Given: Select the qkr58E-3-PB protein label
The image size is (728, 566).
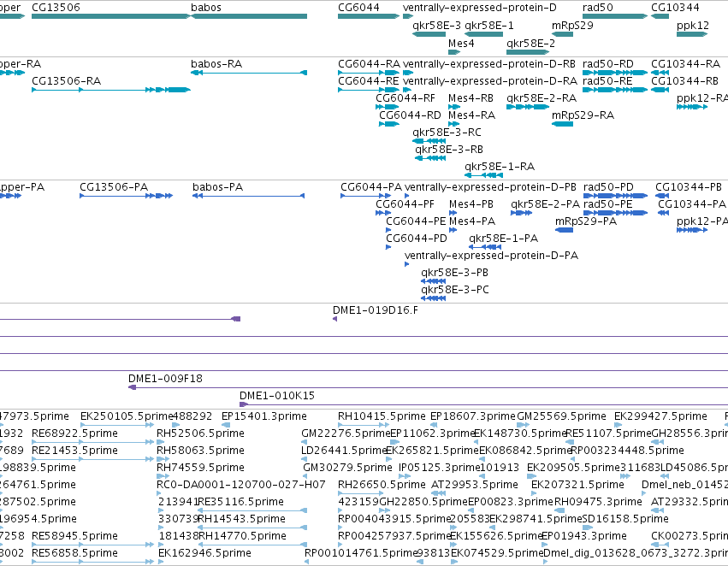Looking at the screenshot, I should coord(454,273).
